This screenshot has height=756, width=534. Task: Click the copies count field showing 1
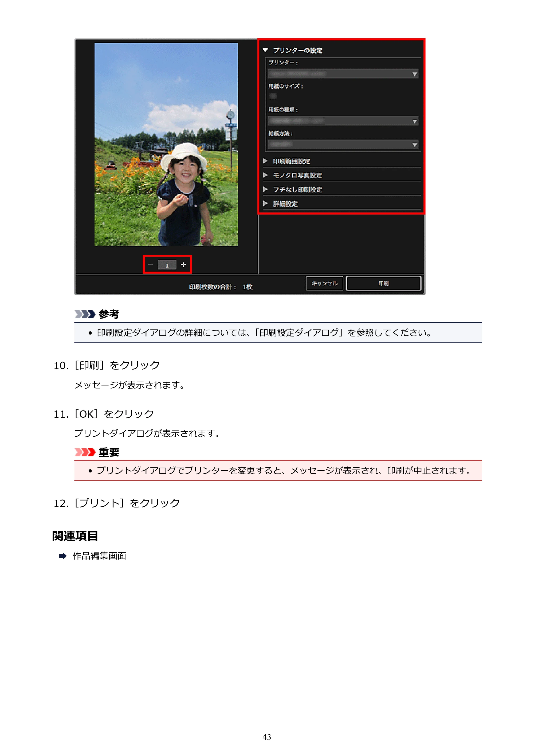[167, 265]
